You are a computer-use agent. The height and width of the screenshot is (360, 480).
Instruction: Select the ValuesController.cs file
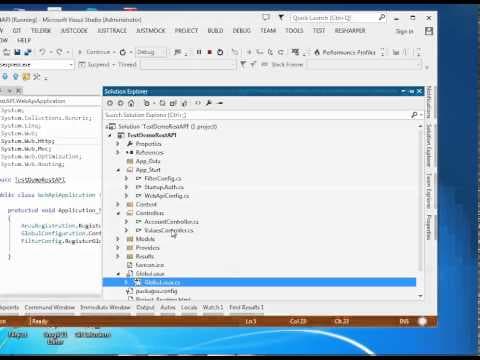[x=169, y=230]
